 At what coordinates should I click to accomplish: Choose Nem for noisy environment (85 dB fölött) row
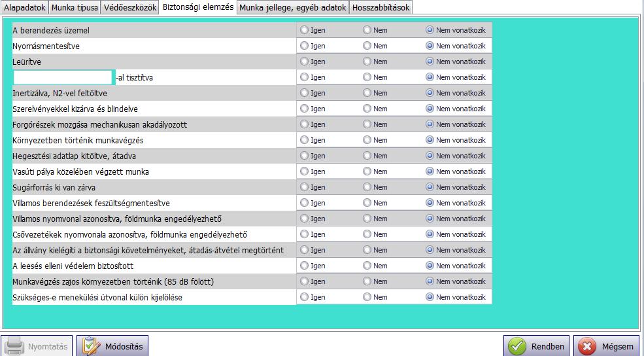[375, 281]
